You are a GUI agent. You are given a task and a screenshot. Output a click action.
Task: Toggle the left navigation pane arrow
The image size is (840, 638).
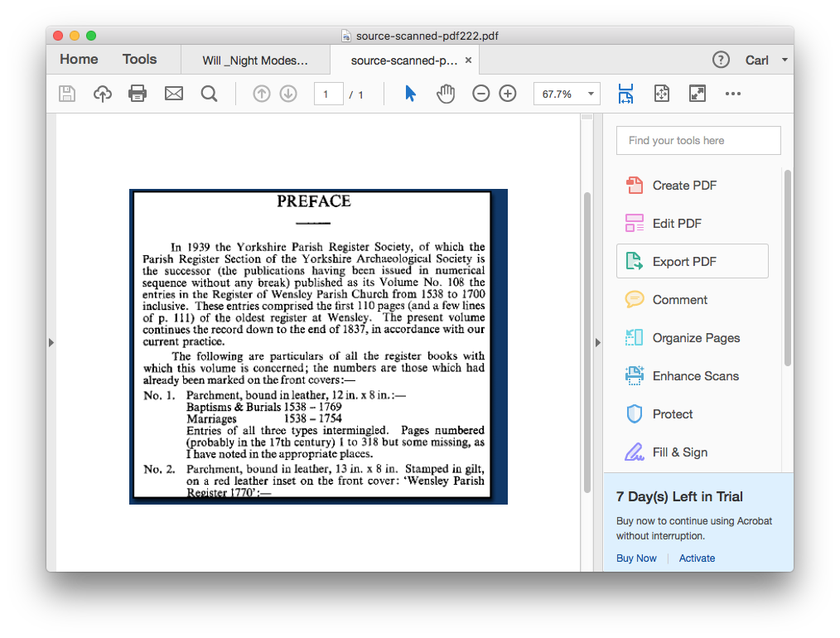click(x=51, y=341)
